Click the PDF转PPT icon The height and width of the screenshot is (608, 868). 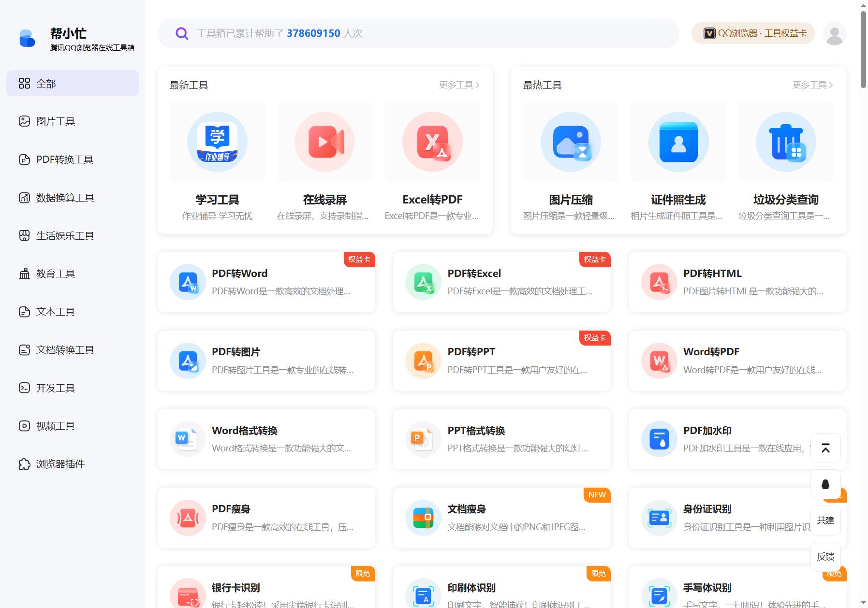(x=423, y=361)
